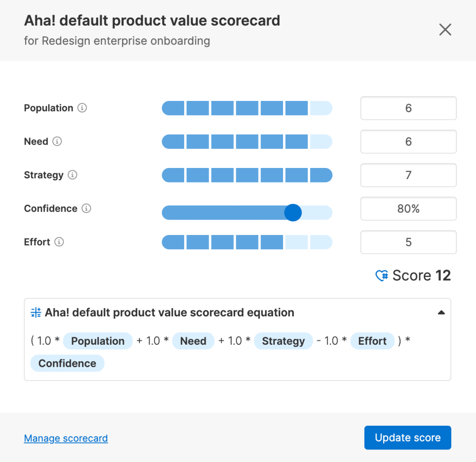Screen dimensions: 476x462
Task: Click the heart score icon beside Score 12
Action: click(382, 276)
